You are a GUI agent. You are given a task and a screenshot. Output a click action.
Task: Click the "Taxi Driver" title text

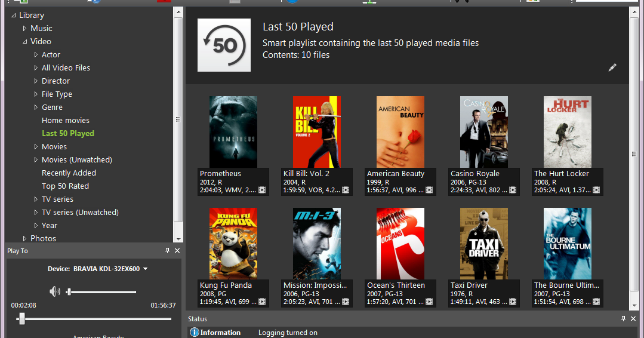coord(469,285)
